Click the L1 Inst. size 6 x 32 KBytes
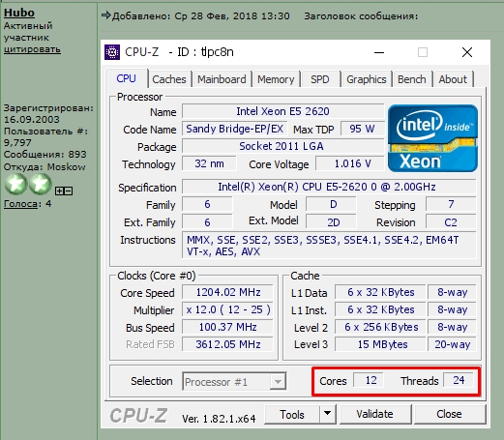Viewport: 504px width, 440px height. pos(380,309)
